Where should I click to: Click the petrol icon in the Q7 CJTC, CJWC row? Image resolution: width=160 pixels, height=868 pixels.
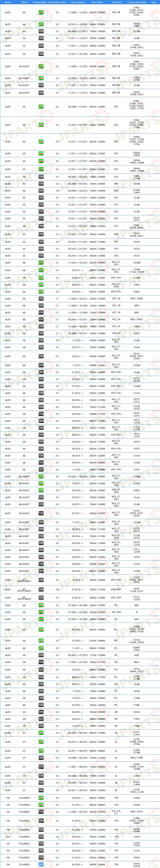41,733
